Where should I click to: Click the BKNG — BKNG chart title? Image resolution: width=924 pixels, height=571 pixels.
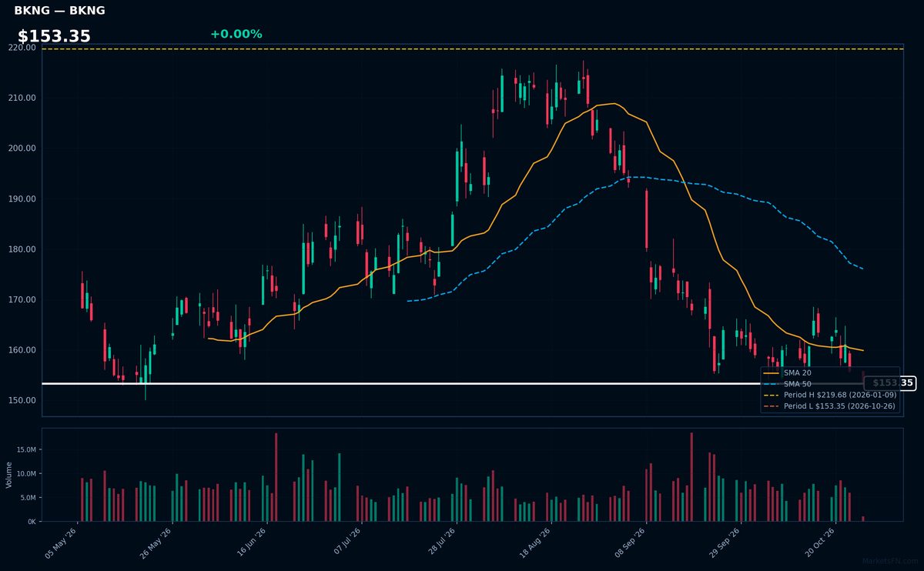click(x=59, y=11)
